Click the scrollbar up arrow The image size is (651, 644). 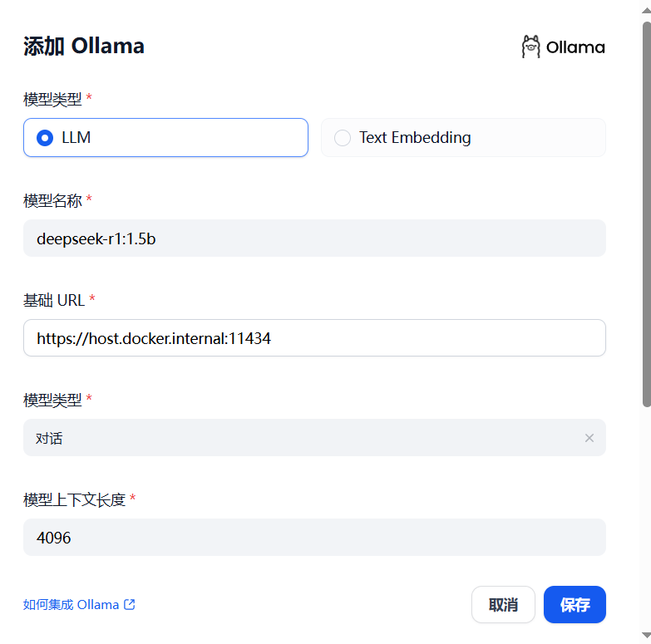click(646, 10)
